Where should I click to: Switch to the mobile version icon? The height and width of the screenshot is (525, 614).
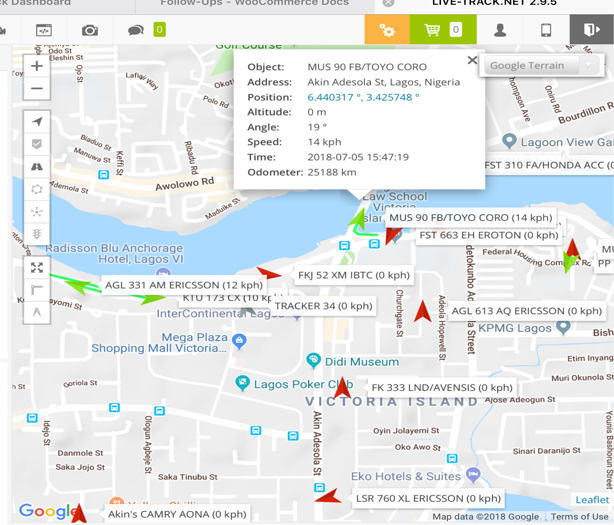546,30
